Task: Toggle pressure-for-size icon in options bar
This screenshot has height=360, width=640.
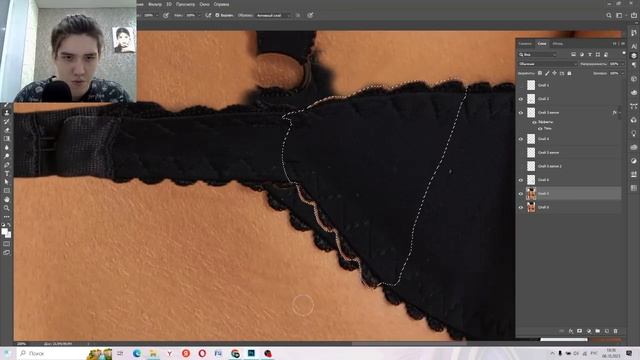Action: [x=310, y=15]
